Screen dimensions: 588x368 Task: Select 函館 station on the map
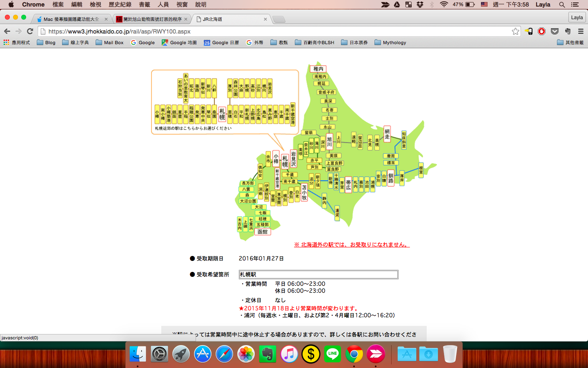263,232
